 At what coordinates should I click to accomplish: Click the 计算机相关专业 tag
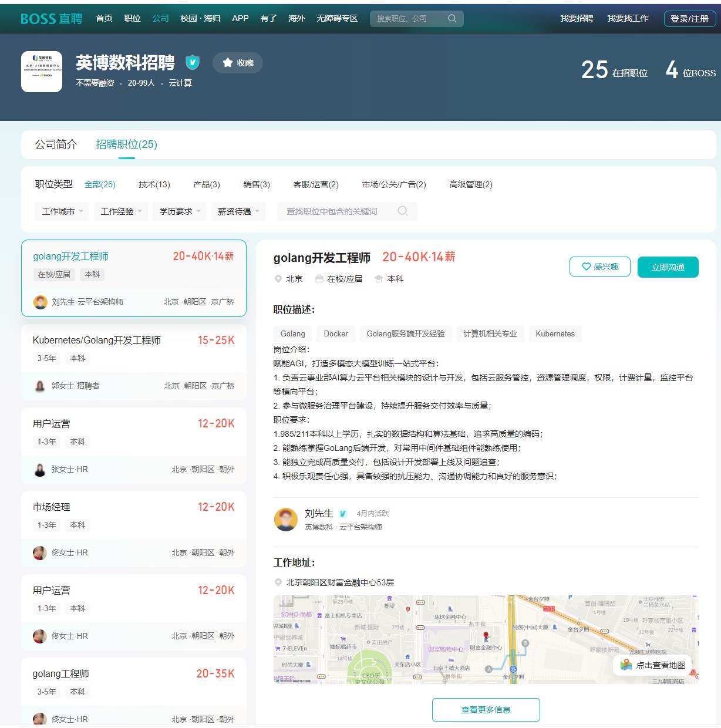(490, 334)
